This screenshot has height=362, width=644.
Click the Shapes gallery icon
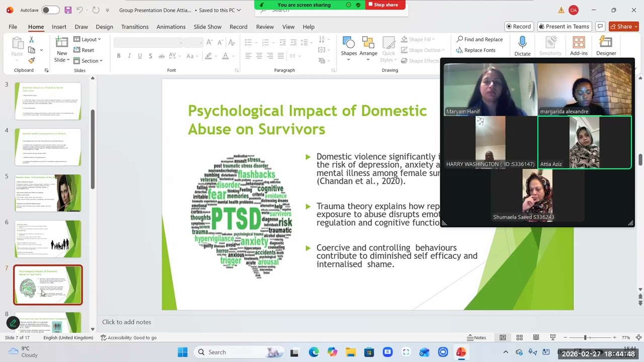click(349, 43)
